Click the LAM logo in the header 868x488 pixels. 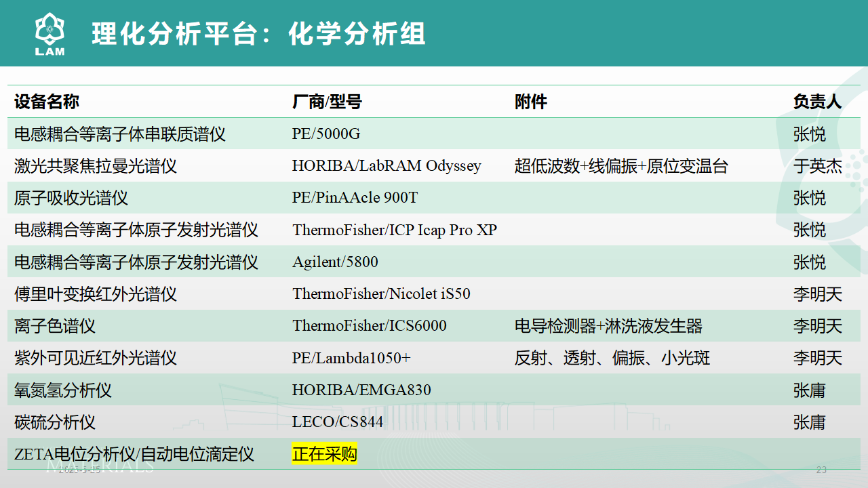pos(50,35)
